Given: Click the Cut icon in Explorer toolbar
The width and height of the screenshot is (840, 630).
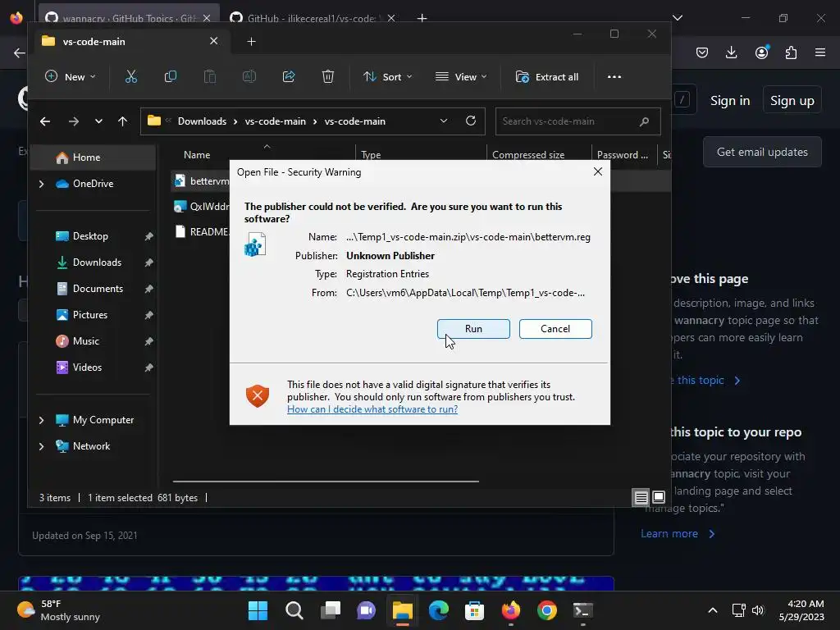Looking at the screenshot, I should pyautogui.click(x=130, y=76).
